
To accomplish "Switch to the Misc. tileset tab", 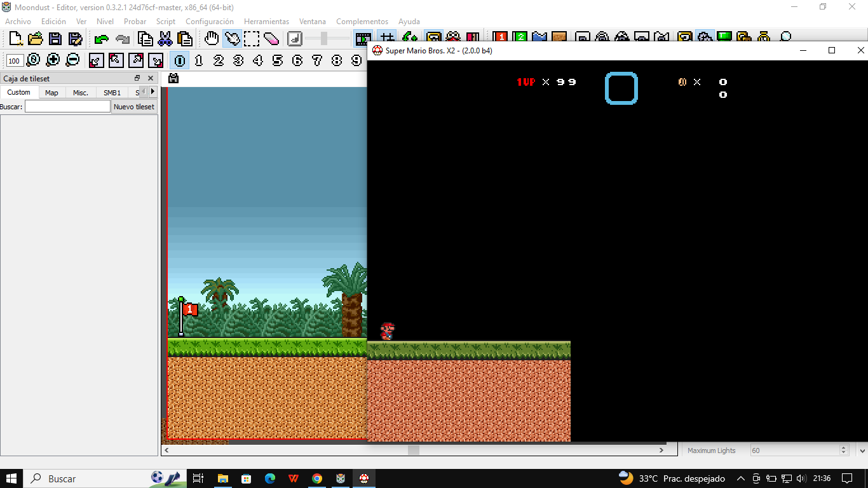I will point(81,93).
